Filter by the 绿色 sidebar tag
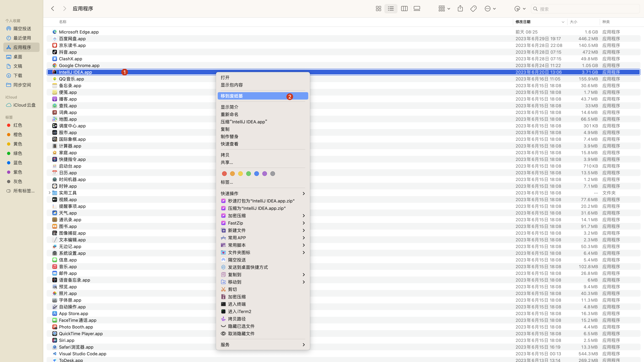Screen dimensions: 644x362 pos(21,153)
